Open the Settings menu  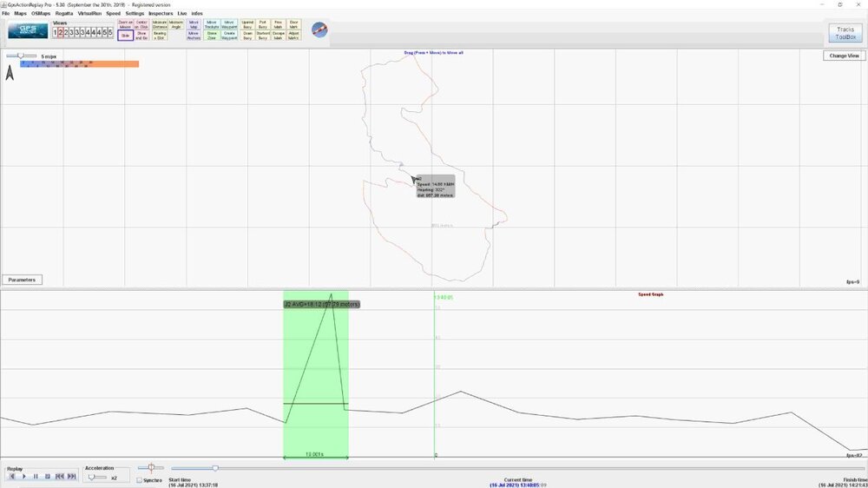[x=135, y=14]
